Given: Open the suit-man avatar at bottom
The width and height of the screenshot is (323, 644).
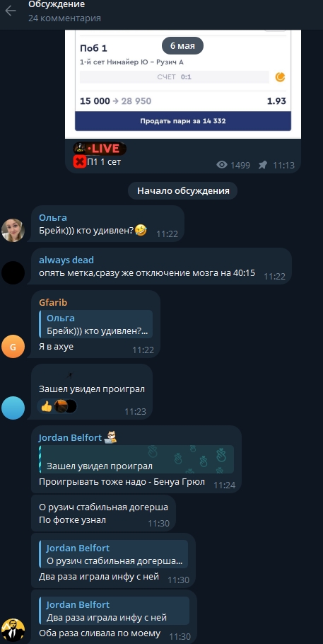Looking at the screenshot, I should pos(13,630).
